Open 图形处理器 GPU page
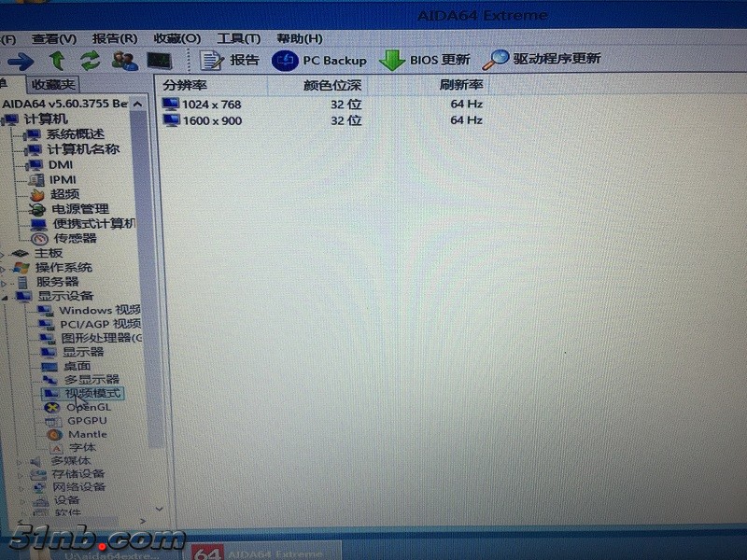747x560 pixels. pos(102,338)
